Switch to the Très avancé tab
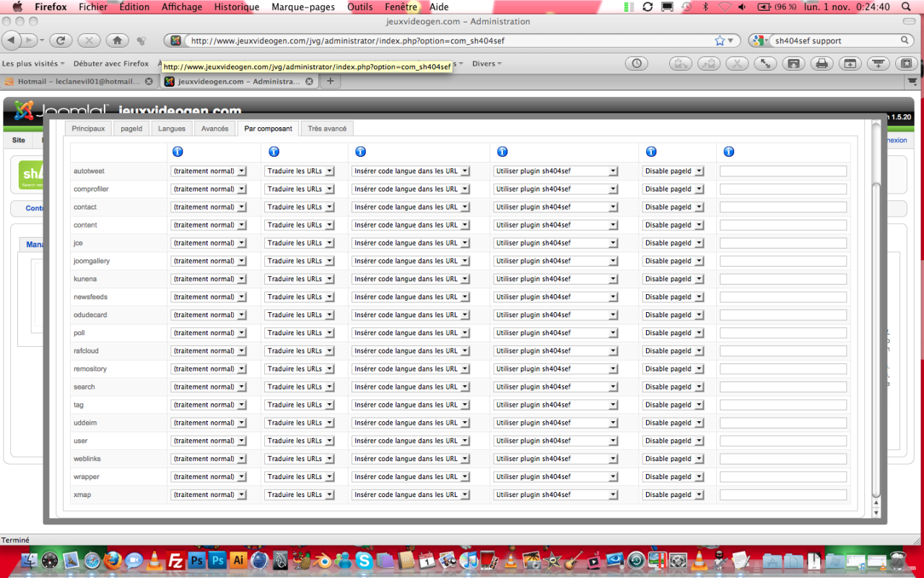 327,129
